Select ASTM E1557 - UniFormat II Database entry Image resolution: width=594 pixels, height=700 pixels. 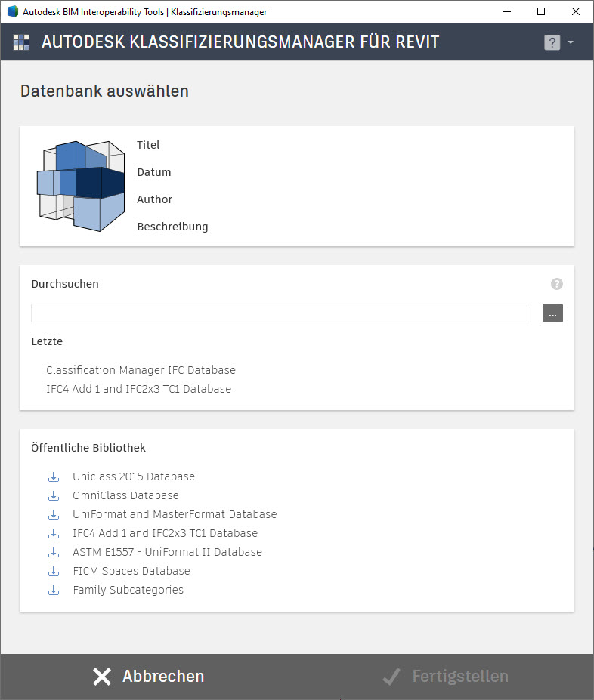(x=168, y=552)
